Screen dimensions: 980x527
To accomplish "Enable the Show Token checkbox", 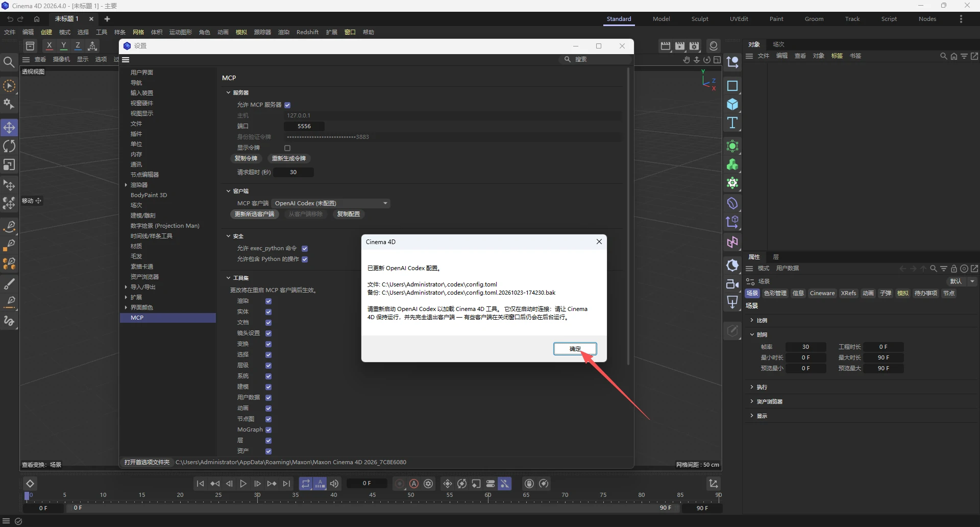I will pyautogui.click(x=287, y=148).
